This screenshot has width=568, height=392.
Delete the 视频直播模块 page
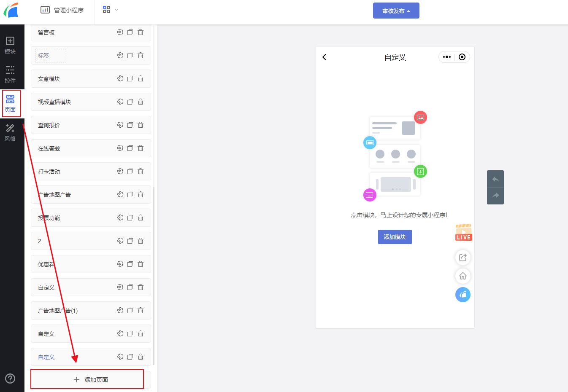pos(141,102)
